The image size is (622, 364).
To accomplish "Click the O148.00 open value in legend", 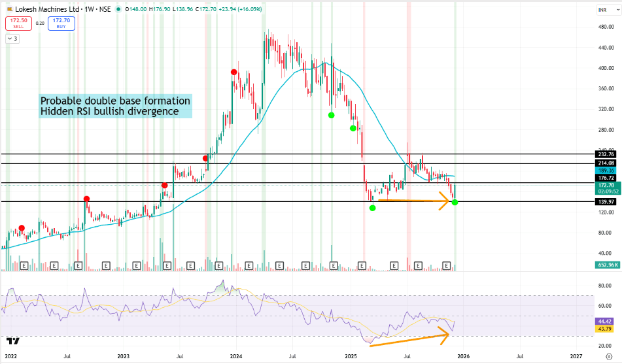I will point(135,9).
